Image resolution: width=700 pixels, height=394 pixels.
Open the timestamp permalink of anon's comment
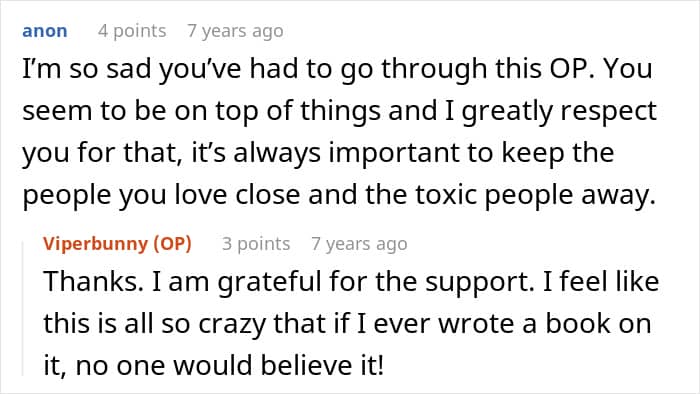[235, 31]
